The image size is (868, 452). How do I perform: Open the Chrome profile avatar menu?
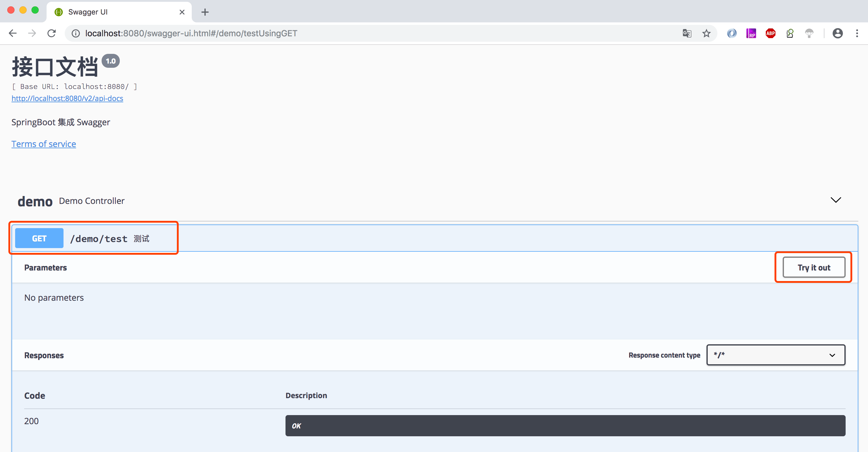[838, 33]
